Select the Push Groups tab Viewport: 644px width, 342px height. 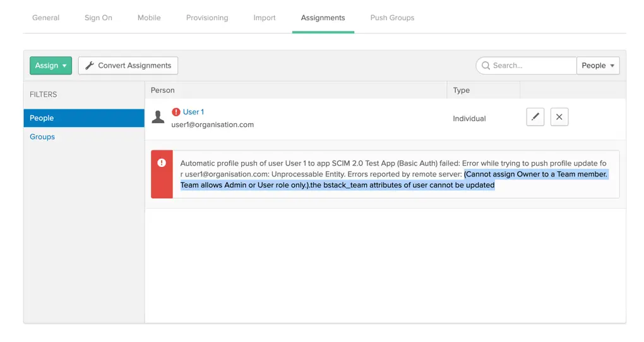point(392,18)
